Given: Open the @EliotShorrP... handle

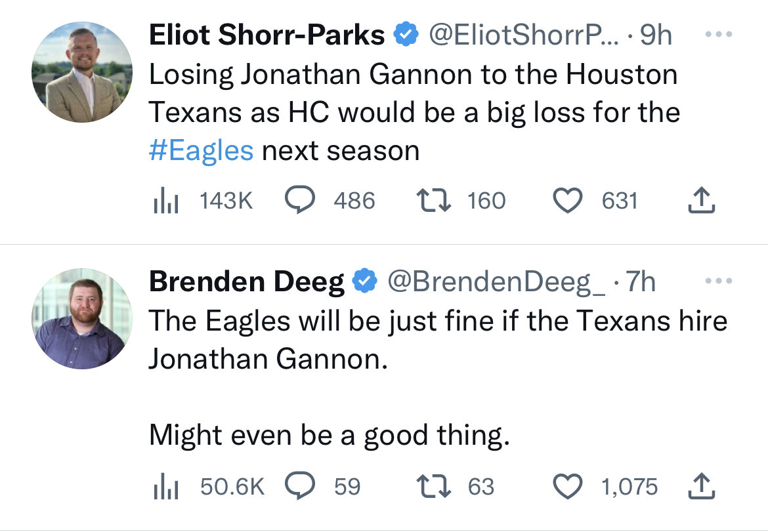Looking at the screenshot, I should tap(524, 35).
